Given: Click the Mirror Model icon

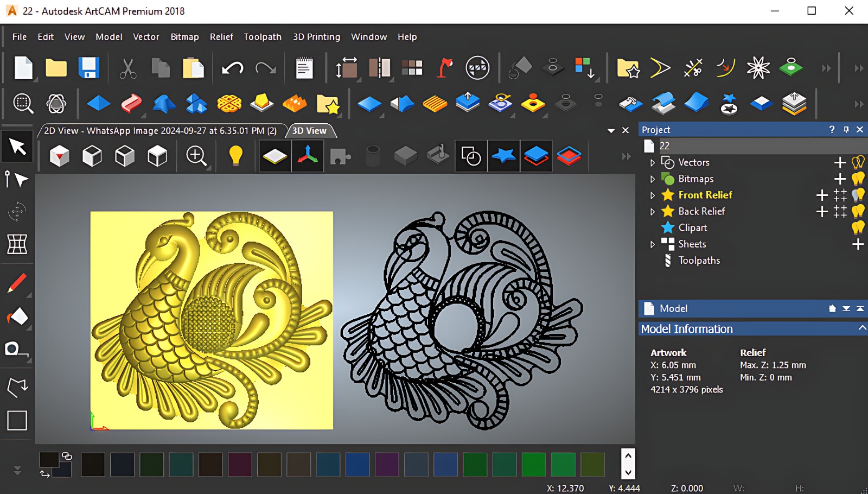Looking at the screenshot, I should click(380, 68).
